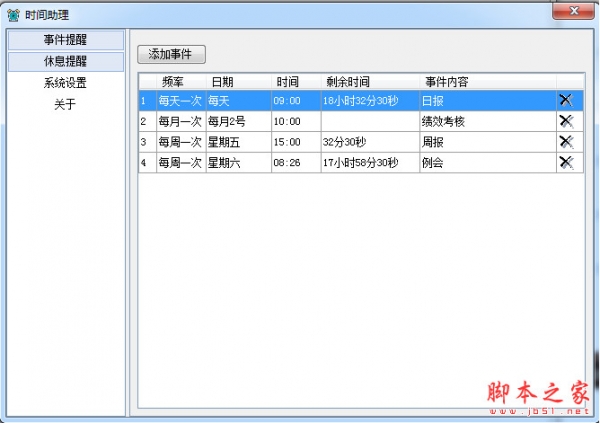Delete the 绩效考核 event with its X icon
The image size is (600, 423).
[x=566, y=121]
